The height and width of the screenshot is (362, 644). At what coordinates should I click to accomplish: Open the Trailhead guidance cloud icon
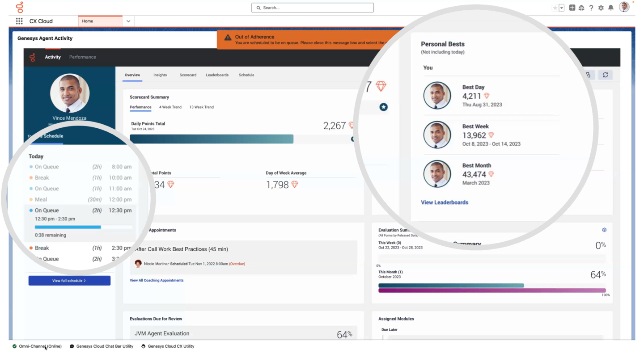pyautogui.click(x=581, y=8)
